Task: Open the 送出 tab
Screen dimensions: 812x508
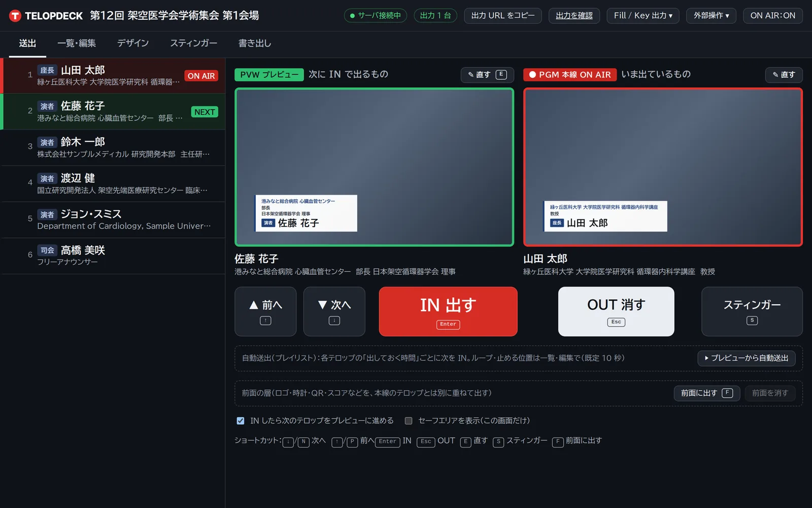Action: click(27, 44)
